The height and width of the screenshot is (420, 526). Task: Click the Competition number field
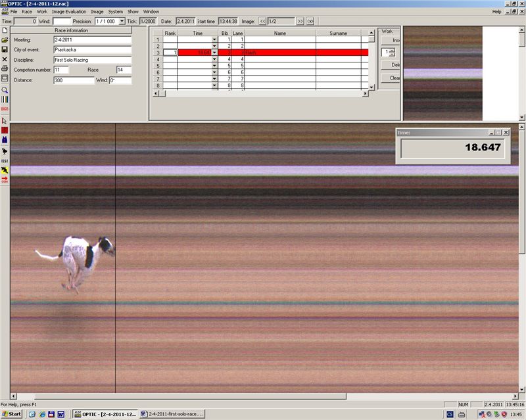61,70
